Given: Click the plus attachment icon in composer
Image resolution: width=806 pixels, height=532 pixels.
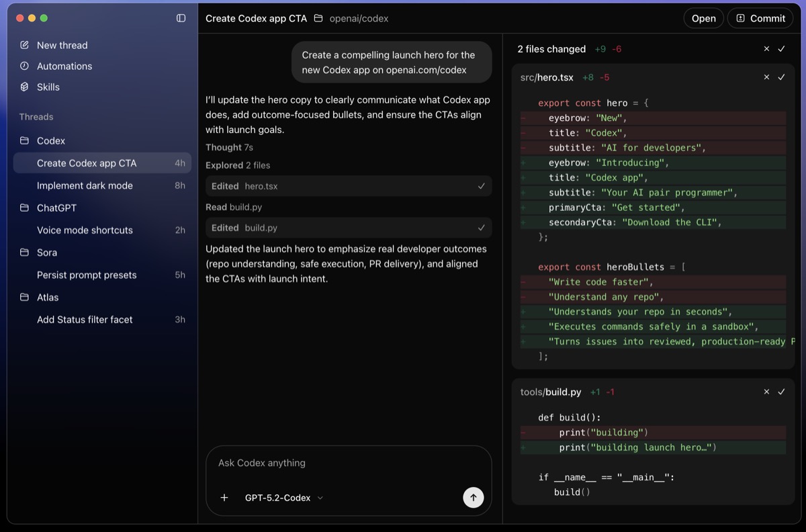Looking at the screenshot, I should pos(224,498).
